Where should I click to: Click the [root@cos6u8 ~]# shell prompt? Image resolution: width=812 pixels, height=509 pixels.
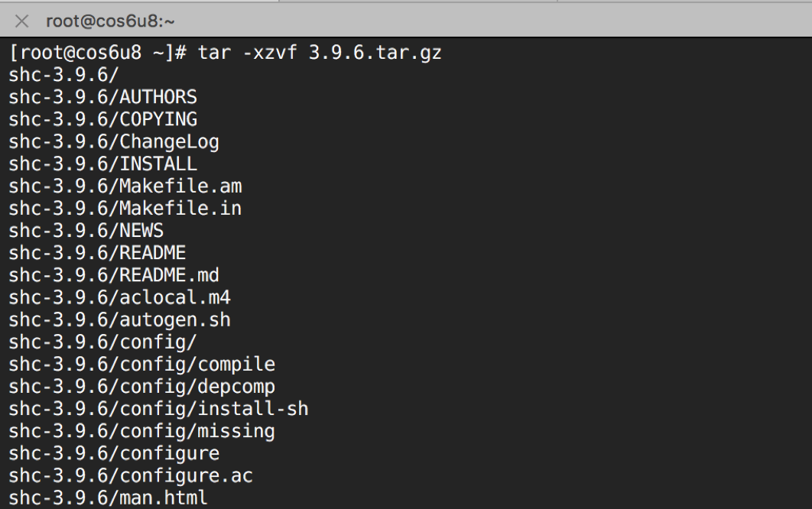coord(98,53)
